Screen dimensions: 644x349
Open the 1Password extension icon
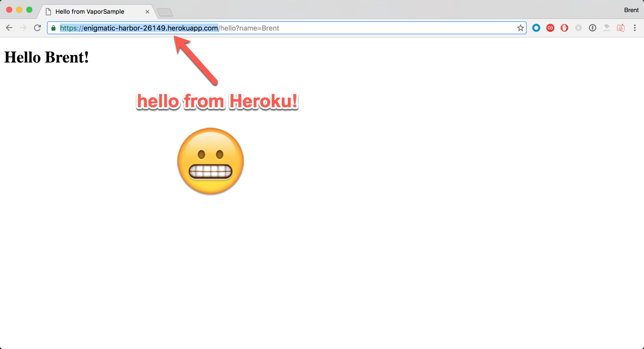click(550, 28)
